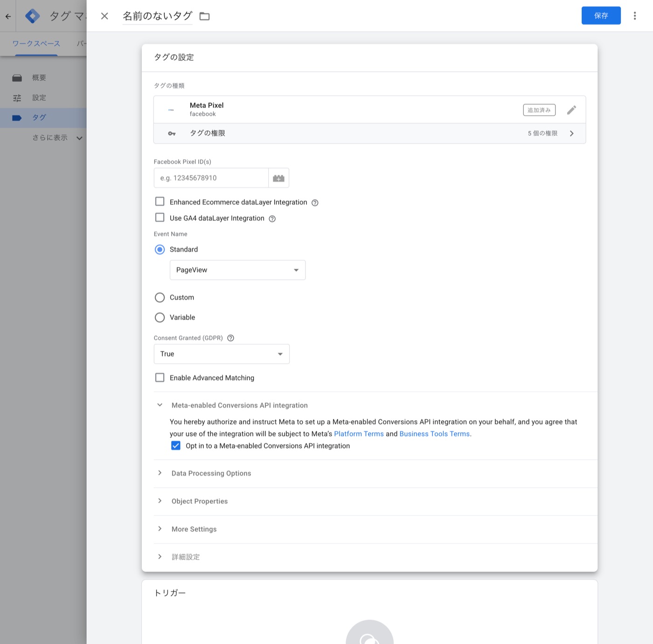Image resolution: width=653 pixels, height=644 pixels.
Task: Click the Facebook Pixel ID input field
Action: 211,178
